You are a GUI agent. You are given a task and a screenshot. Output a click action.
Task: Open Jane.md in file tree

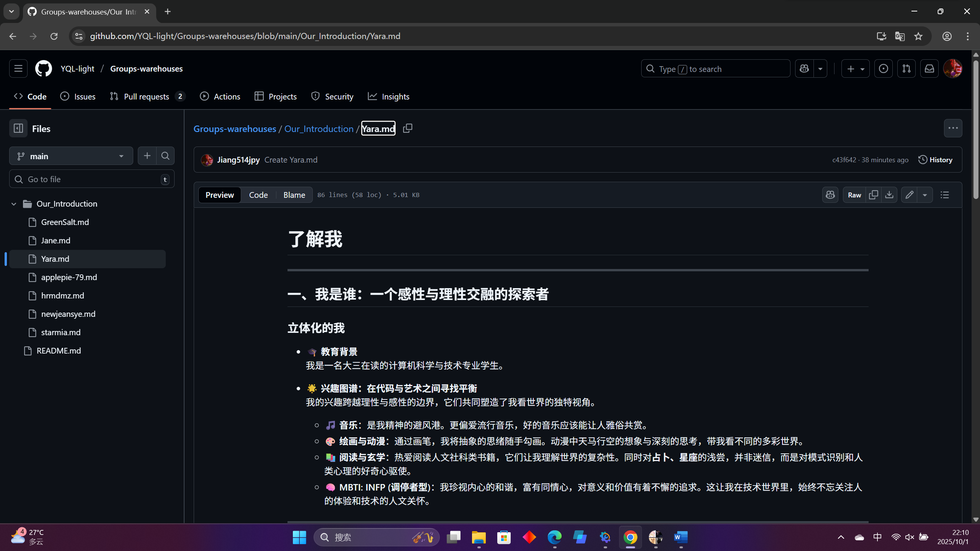tap(56, 241)
